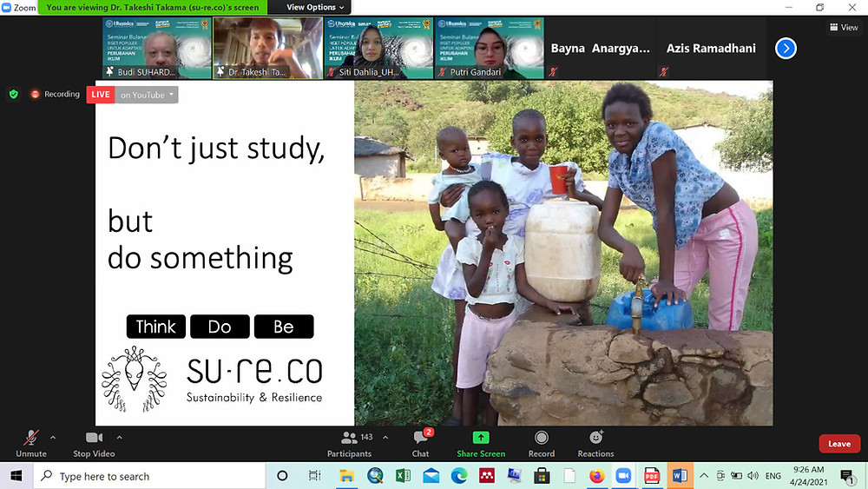Click the green encryption shield icon
Image resolution: width=868 pixels, height=489 pixels.
[14, 94]
